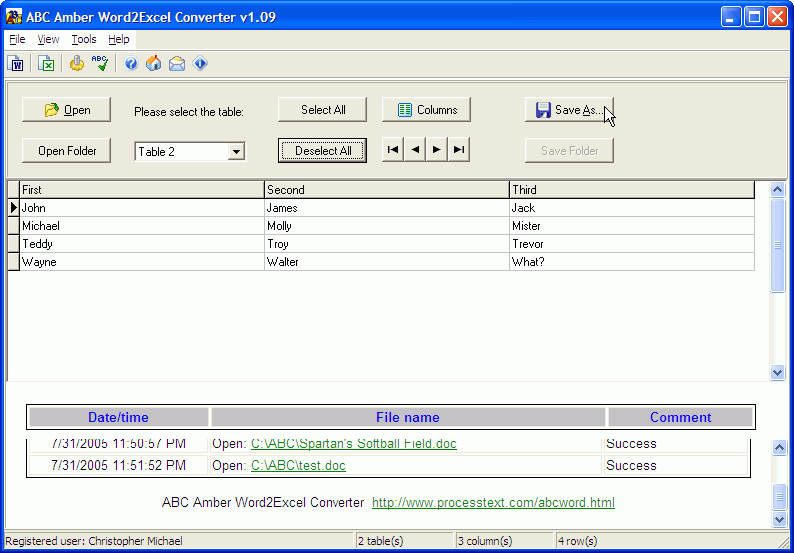
Task: Select the James cell
Action: (387, 208)
